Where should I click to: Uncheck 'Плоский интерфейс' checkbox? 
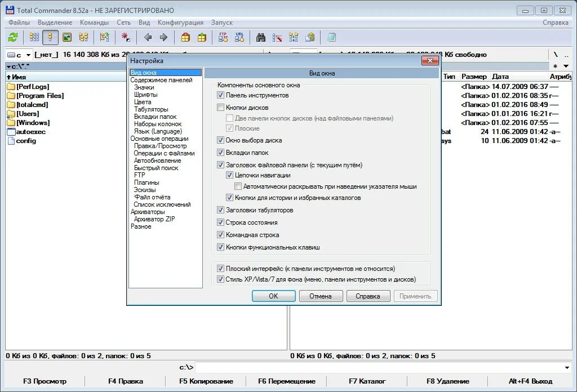click(220, 269)
